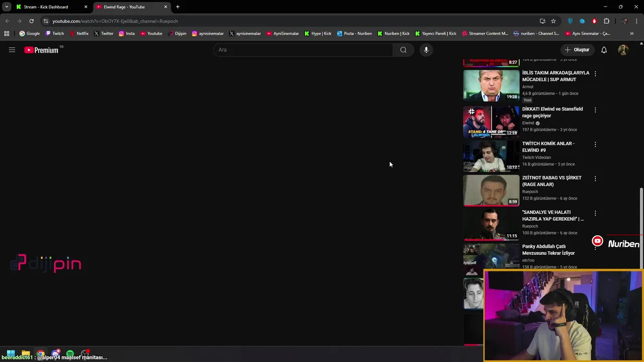Click the Chrome address bar URL
The image size is (644, 362).
115,21
